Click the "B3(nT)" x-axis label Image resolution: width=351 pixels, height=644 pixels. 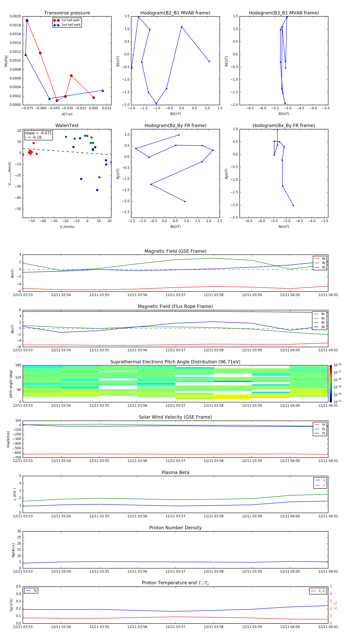(x=284, y=114)
